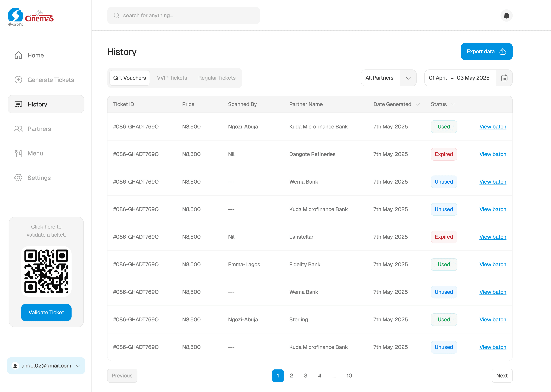This screenshot has width=551, height=392.
Task: Click the user avatar icon
Action: click(x=15, y=366)
